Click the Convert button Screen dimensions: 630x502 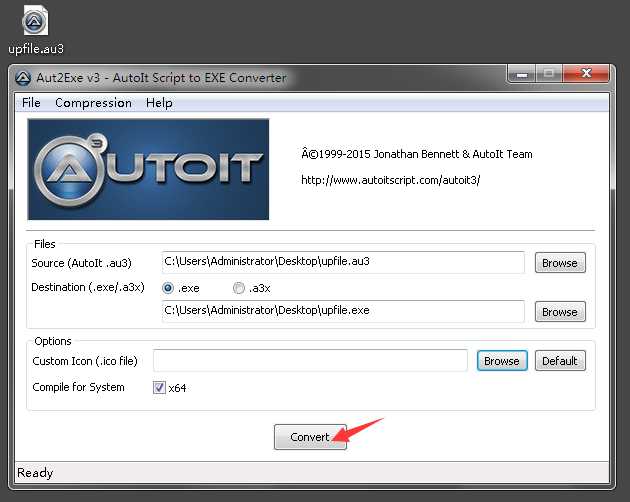[x=310, y=437]
